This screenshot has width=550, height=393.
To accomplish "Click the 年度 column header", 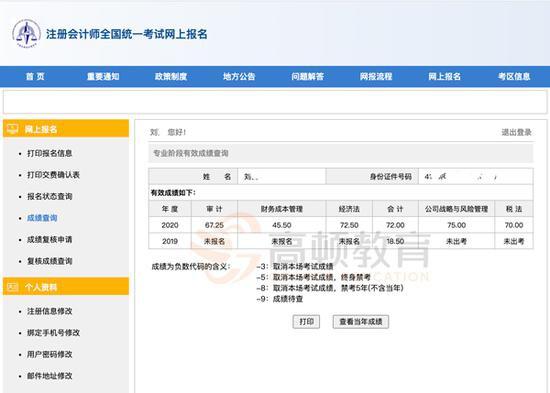I will (x=170, y=209).
